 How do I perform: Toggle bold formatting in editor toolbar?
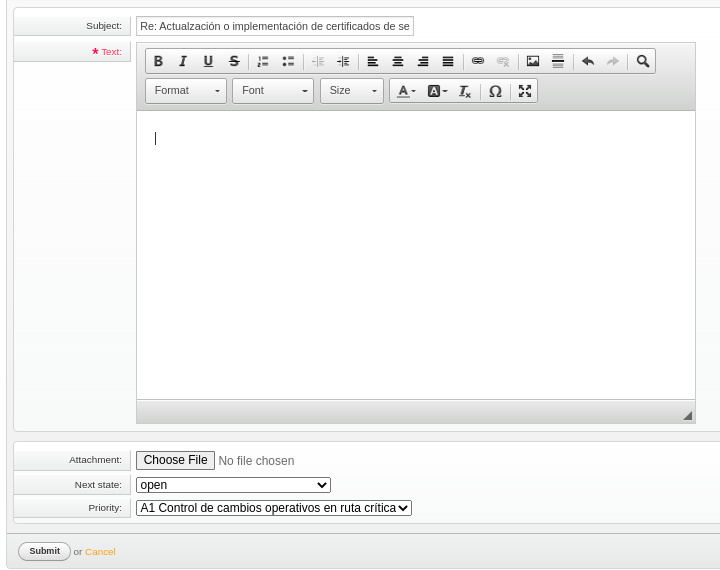(x=158, y=61)
